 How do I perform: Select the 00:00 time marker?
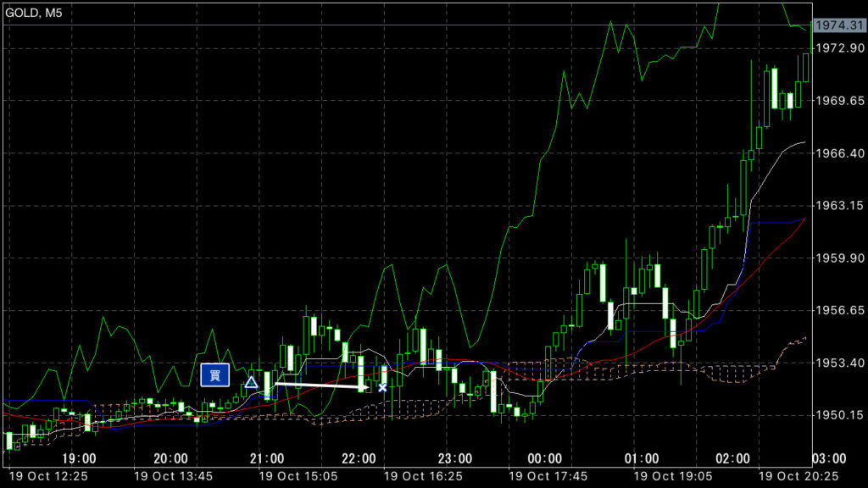click(547, 458)
